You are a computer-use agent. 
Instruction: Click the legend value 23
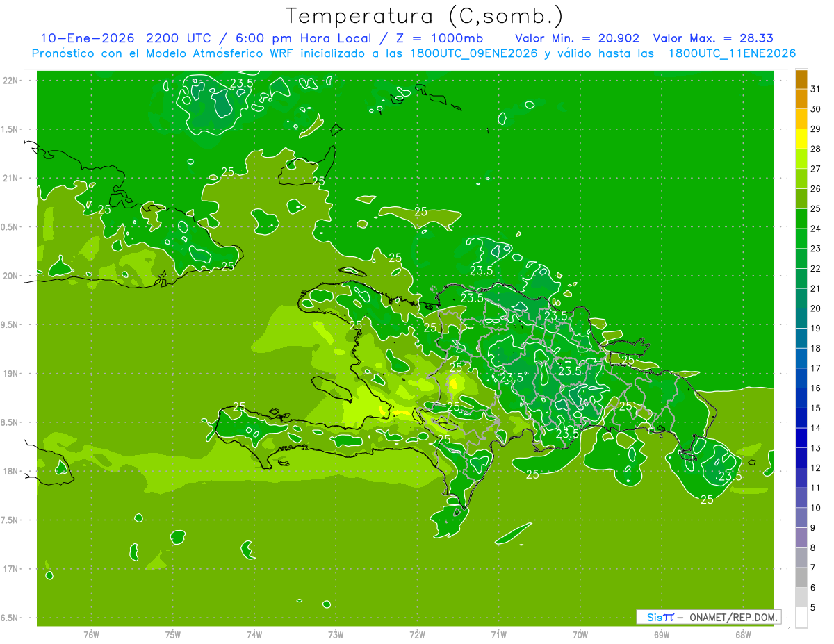[x=815, y=248]
